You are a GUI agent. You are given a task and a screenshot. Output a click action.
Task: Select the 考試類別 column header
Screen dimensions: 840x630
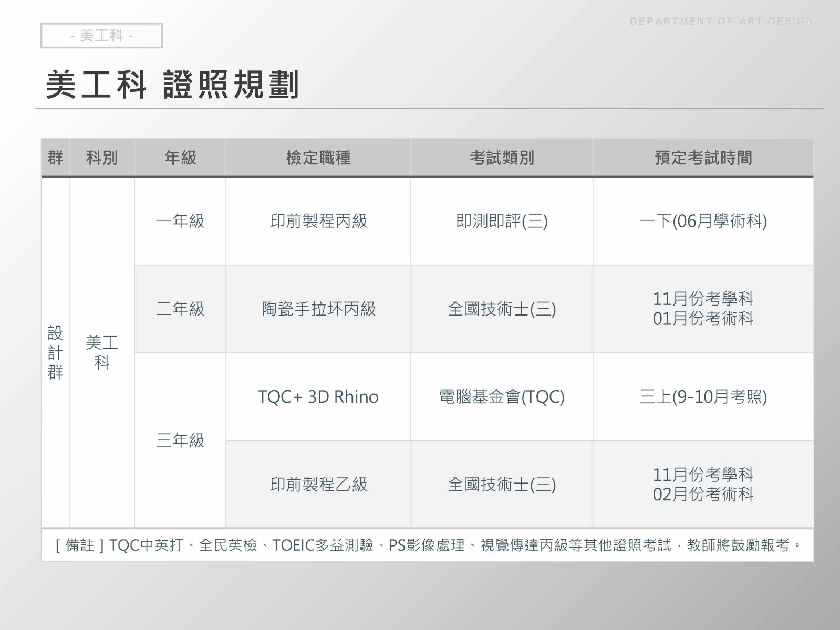click(x=502, y=157)
